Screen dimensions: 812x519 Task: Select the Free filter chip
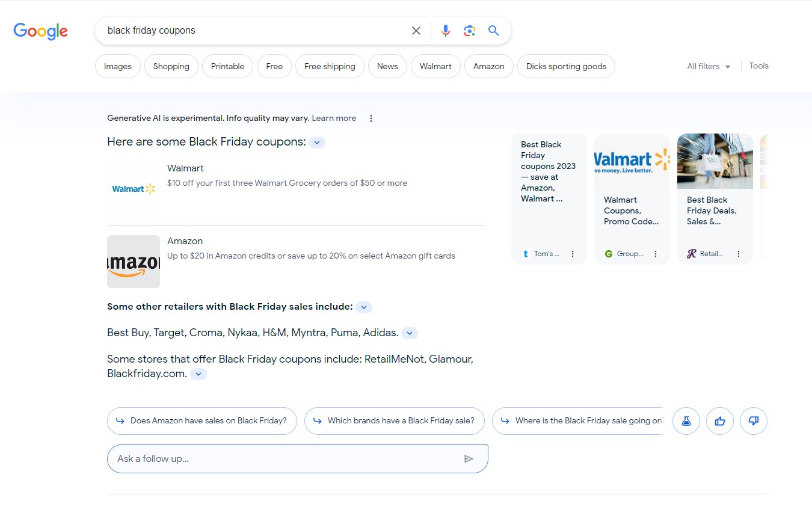(274, 67)
